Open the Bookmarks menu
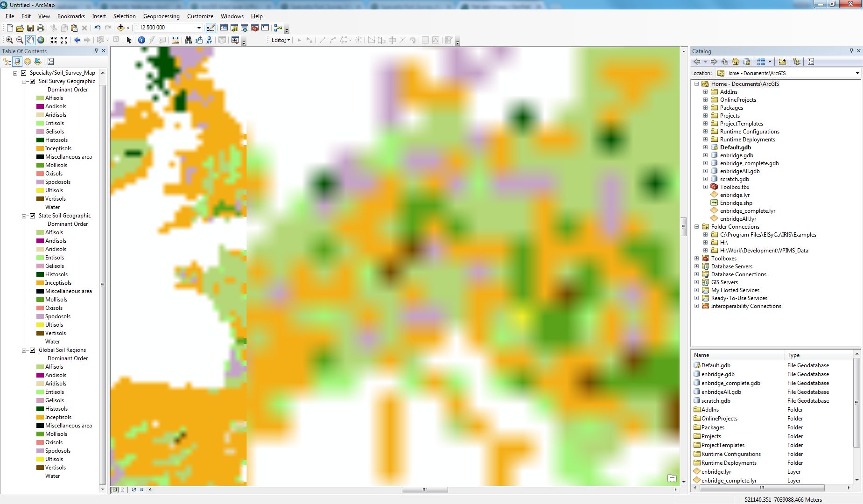 point(71,16)
